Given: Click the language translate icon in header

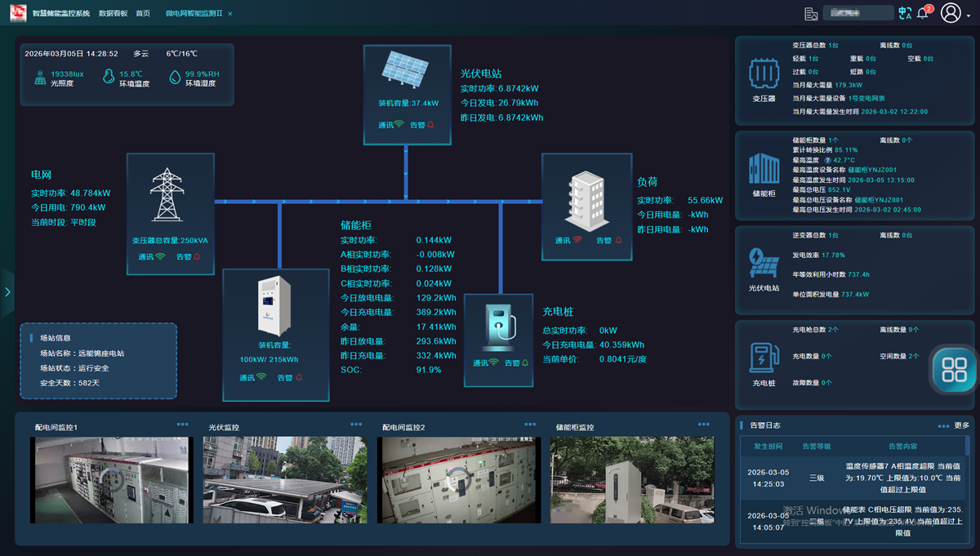Looking at the screenshot, I should click(x=904, y=13).
